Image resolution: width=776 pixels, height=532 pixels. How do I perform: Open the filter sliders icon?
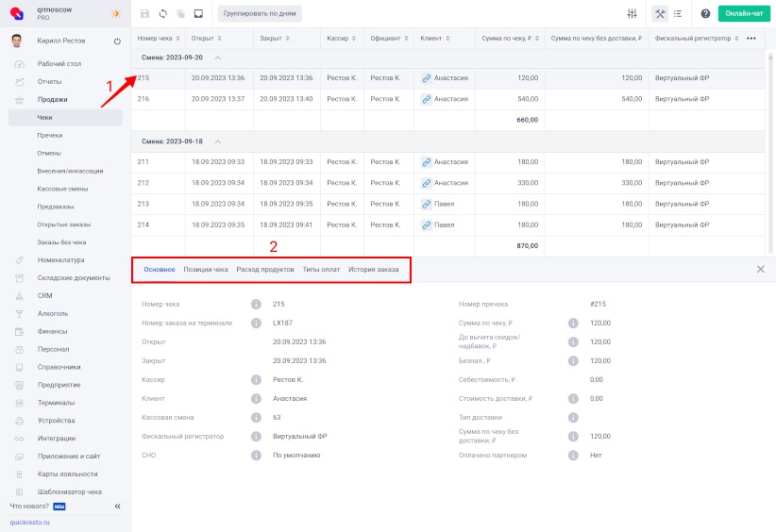(632, 14)
